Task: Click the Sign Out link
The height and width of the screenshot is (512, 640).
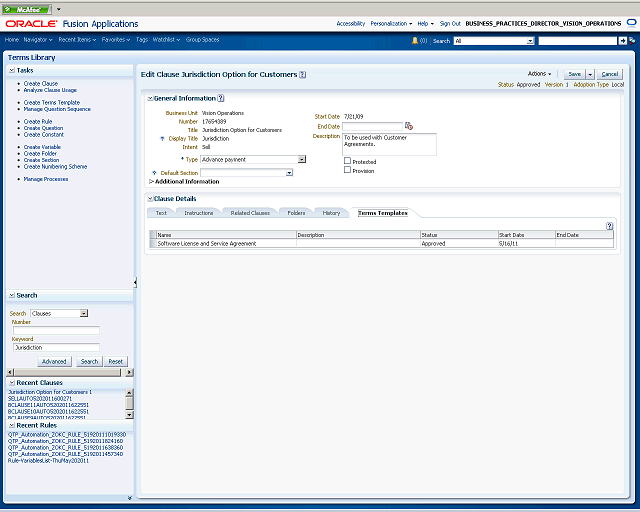Action: [450, 24]
